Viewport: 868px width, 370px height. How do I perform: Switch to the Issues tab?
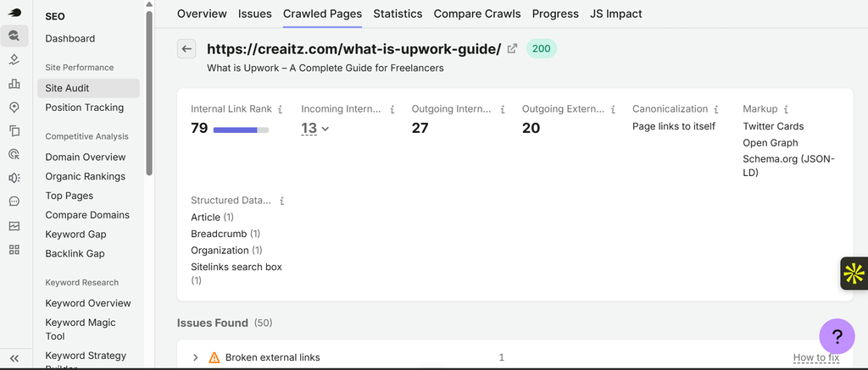coord(254,14)
